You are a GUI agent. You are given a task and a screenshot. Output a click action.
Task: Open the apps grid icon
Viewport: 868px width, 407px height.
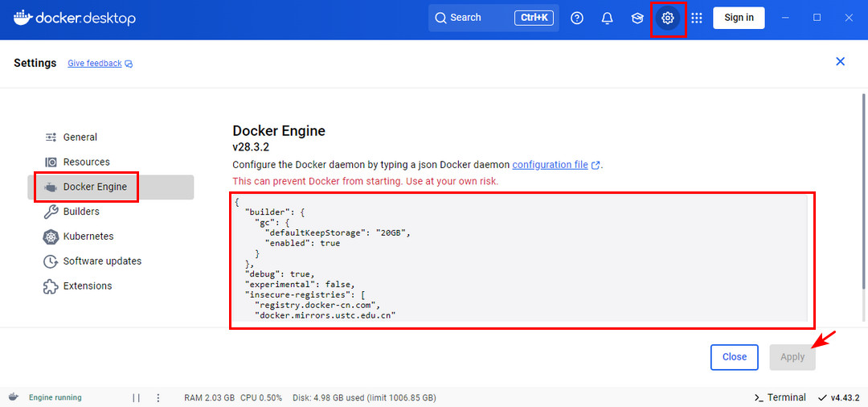[696, 18]
